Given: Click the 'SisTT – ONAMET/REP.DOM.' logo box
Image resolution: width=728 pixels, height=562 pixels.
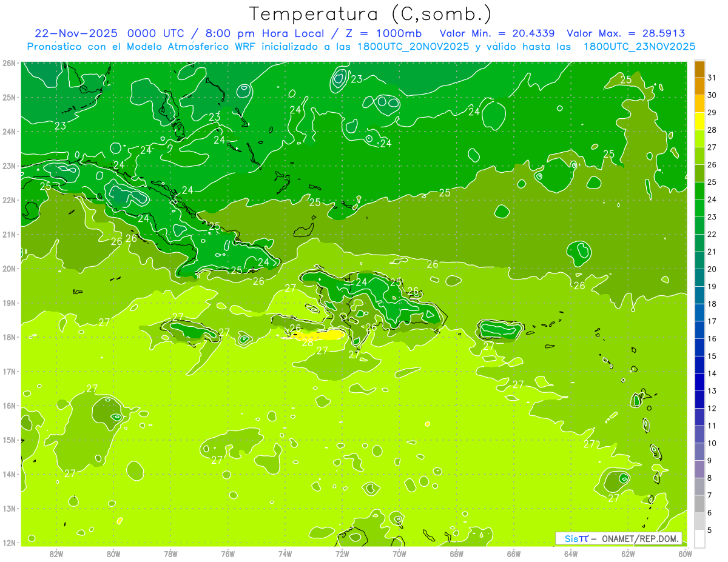Looking at the screenshot, I should point(618,538).
